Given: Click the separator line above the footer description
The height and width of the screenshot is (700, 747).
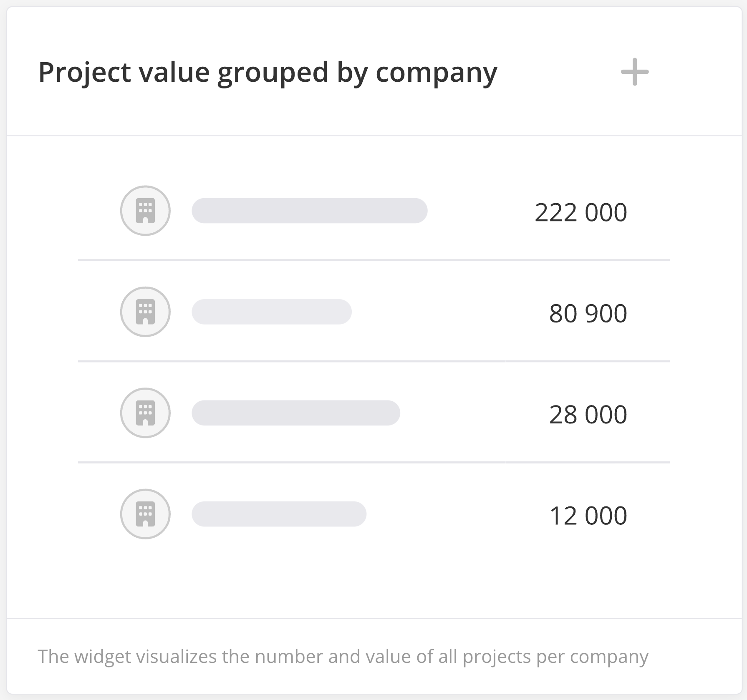Looking at the screenshot, I should tap(373, 618).
